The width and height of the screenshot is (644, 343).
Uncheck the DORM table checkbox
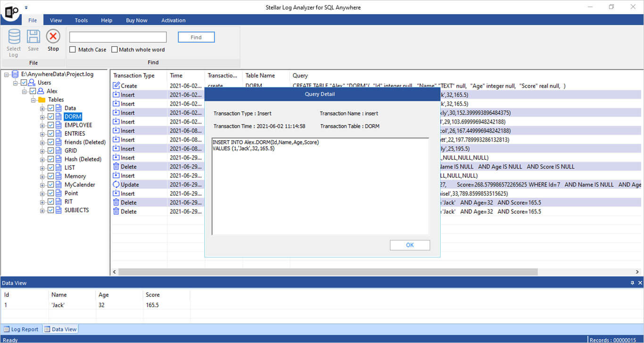tap(51, 117)
